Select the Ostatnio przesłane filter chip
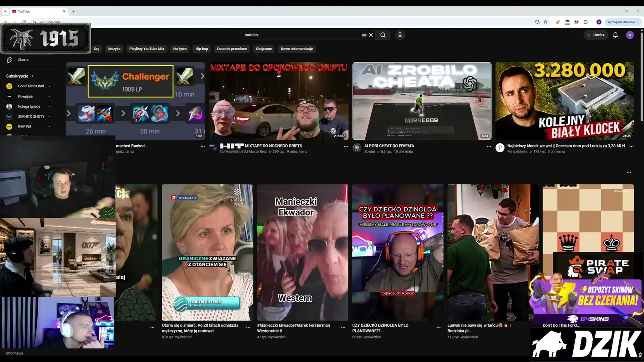644x362 pixels. tap(232, 49)
